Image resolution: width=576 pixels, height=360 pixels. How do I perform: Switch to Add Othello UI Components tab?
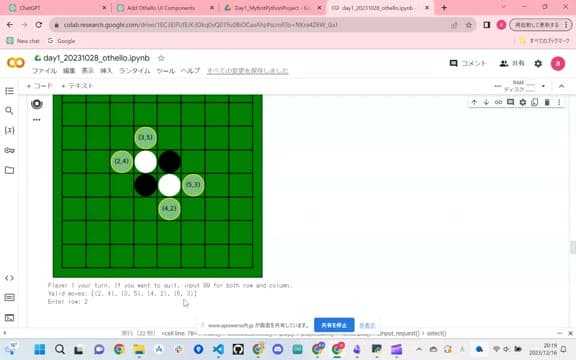(x=165, y=8)
